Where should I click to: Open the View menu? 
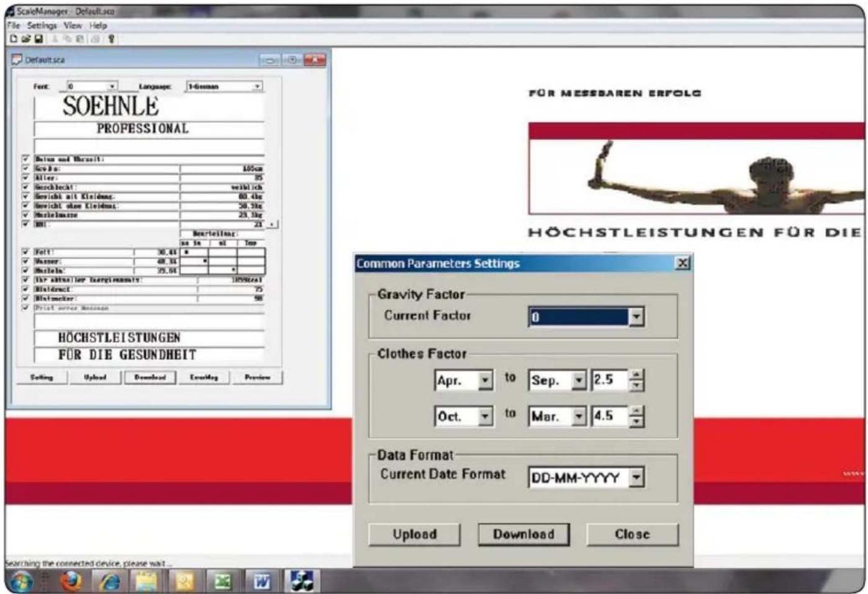pyautogui.click(x=73, y=25)
